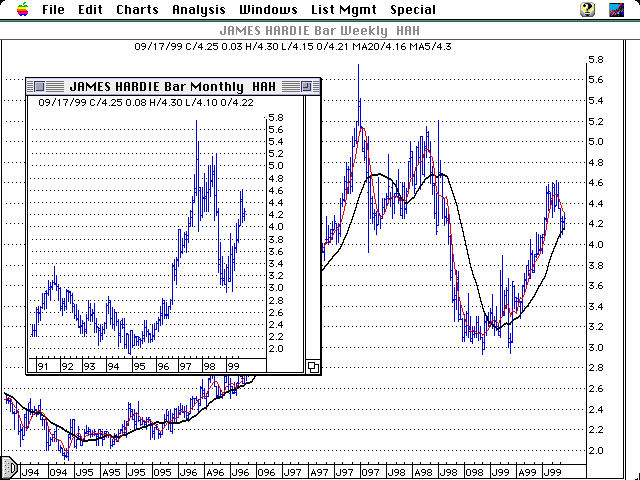The height and width of the screenshot is (480, 640).
Task: Open the Windows menu
Action: click(x=268, y=9)
